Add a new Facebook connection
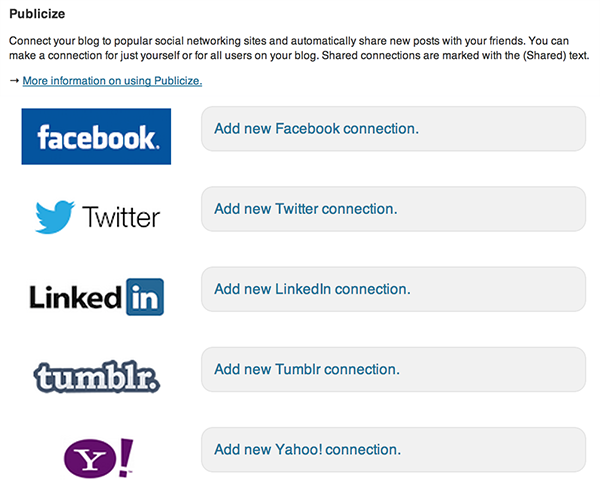 (x=316, y=129)
